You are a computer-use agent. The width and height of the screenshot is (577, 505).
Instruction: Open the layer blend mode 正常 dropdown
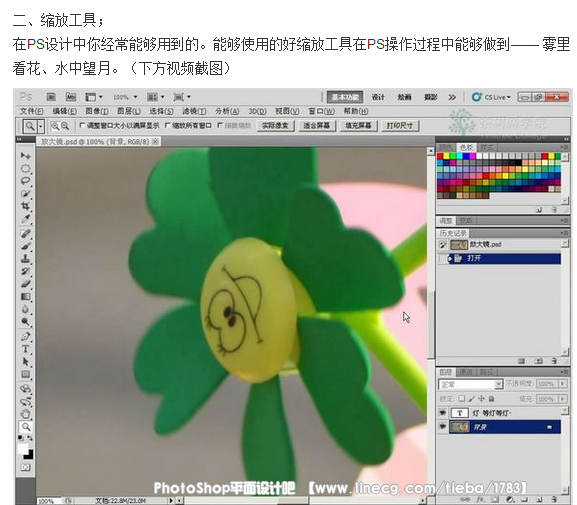[x=470, y=385]
